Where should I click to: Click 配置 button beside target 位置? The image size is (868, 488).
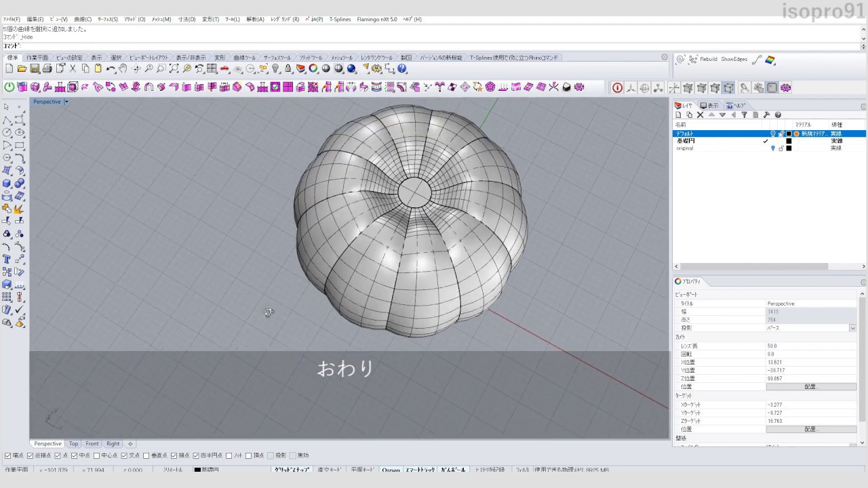(811, 429)
